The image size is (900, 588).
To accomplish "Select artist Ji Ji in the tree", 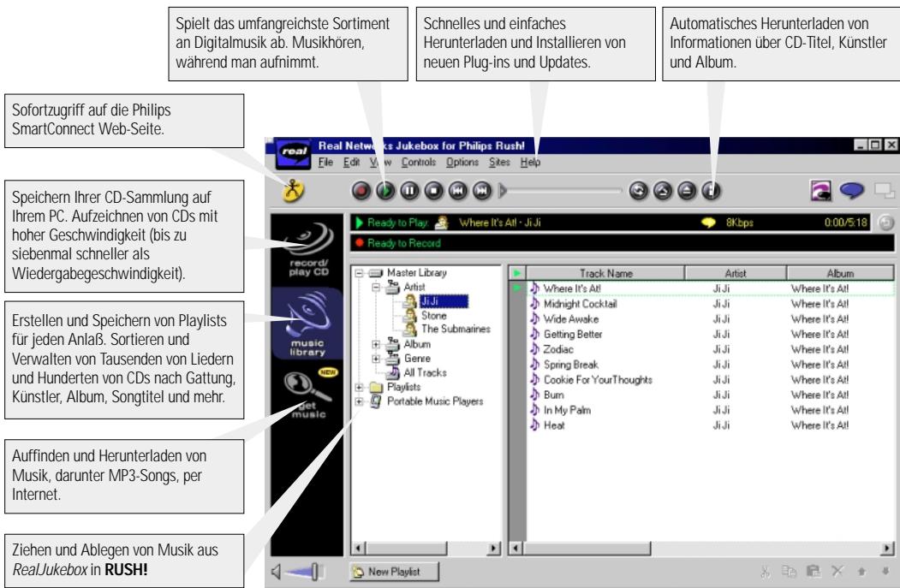I will pyautogui.click(x=444, y=301).
